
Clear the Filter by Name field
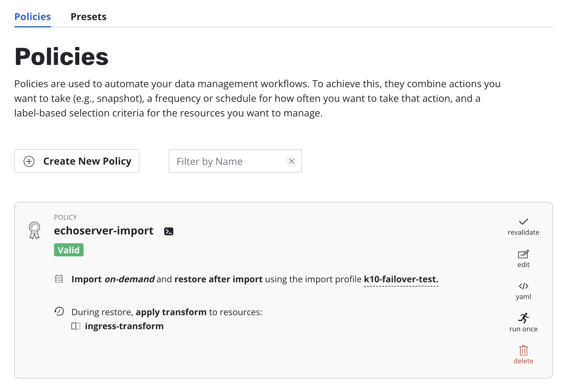(x=291, y=161)
